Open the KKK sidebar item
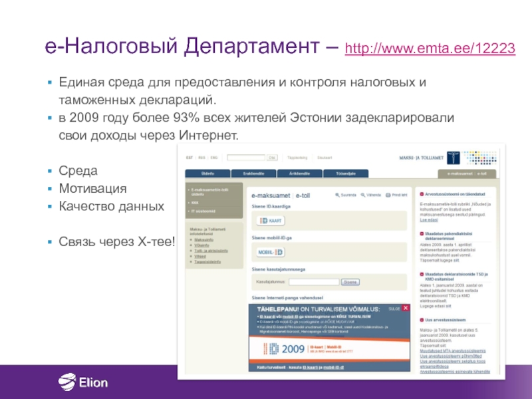The height and width of the screenshot is (399, 532). (195, 203)
